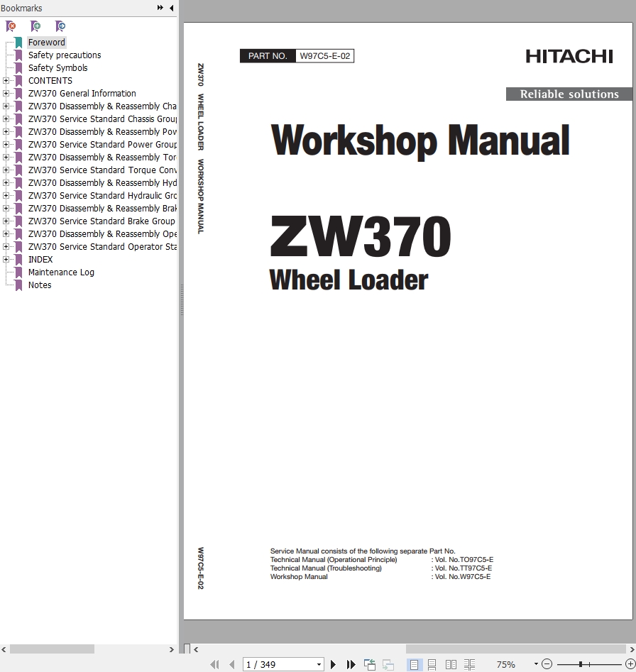Open ZW370 Disassembly & Reassembly Power bookmark
Image resolution: width=636 pixels, height=672 pixels.
[102, 131]
